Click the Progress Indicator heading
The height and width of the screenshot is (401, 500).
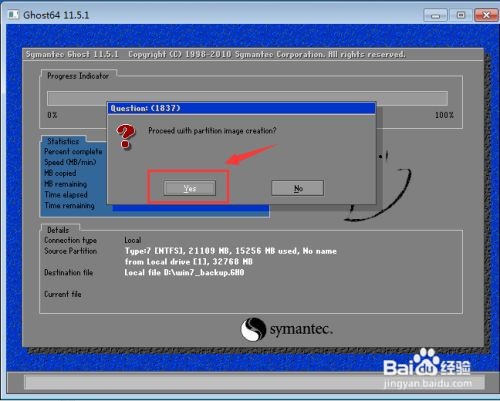coord(78,76)
